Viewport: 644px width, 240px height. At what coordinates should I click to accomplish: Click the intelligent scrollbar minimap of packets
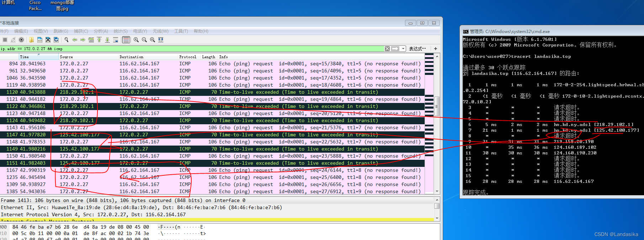429,124
